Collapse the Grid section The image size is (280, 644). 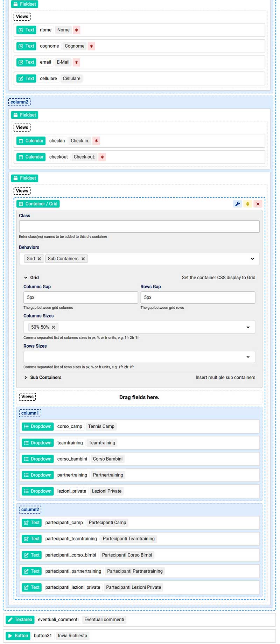[x=26, y=278]
